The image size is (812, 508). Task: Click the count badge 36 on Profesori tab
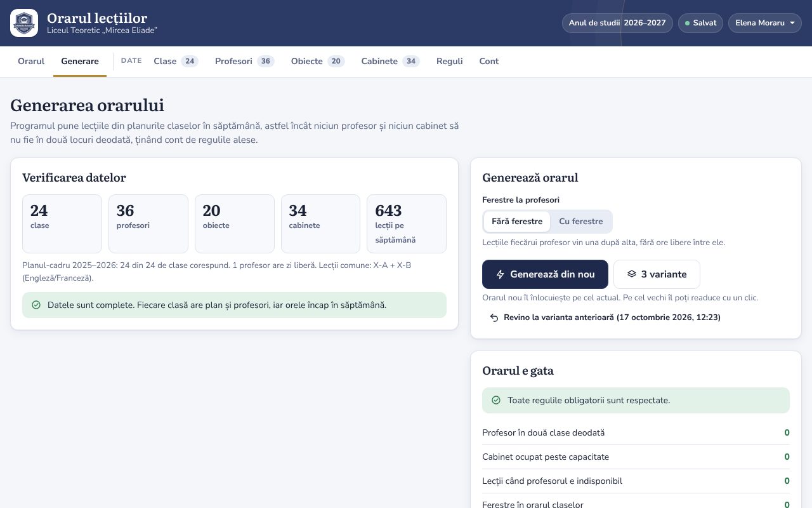pyautogui.click(x=266, y=62)
